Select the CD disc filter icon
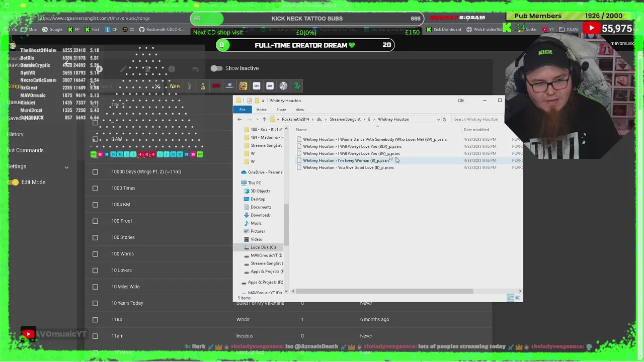644x362 pixels. (x=283, y=86)
